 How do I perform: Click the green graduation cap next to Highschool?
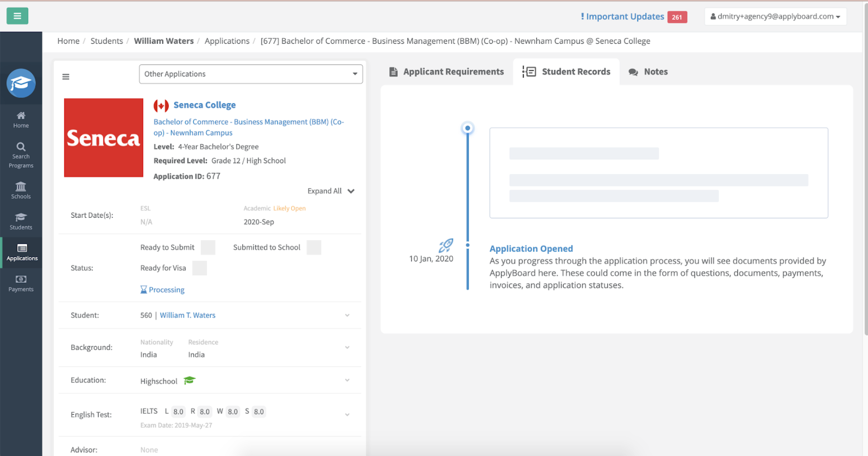189,380
